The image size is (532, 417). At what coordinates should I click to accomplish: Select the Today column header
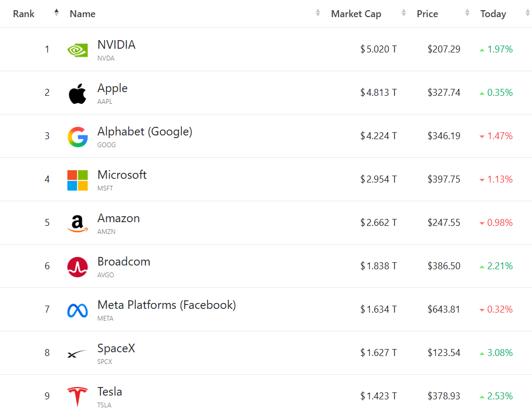click(x=493, y=14)
